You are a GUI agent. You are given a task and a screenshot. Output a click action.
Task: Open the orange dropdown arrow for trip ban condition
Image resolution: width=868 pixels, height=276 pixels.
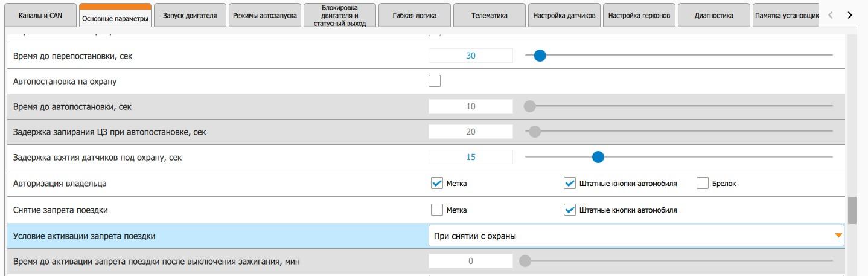(x=838, y=236)
